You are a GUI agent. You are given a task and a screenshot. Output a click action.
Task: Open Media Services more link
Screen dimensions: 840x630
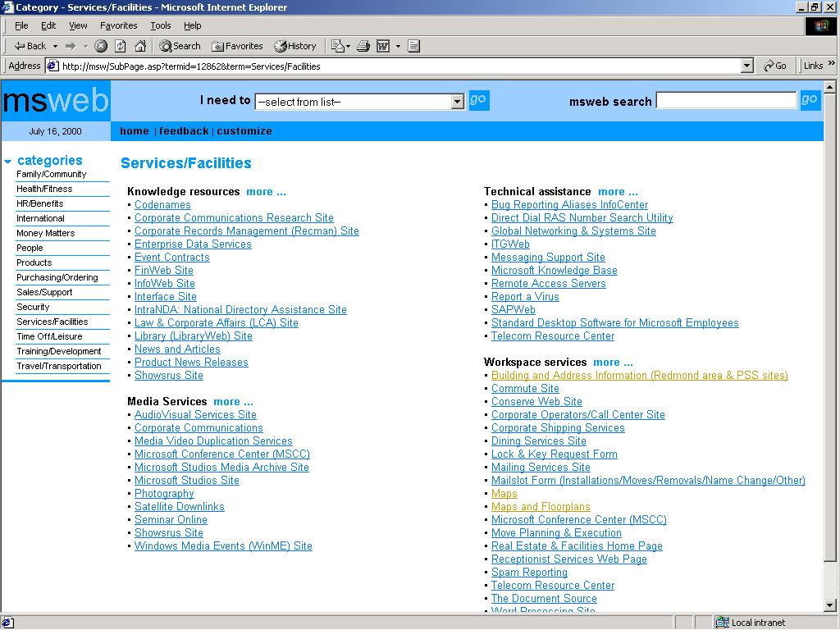[x=233, y=402]
